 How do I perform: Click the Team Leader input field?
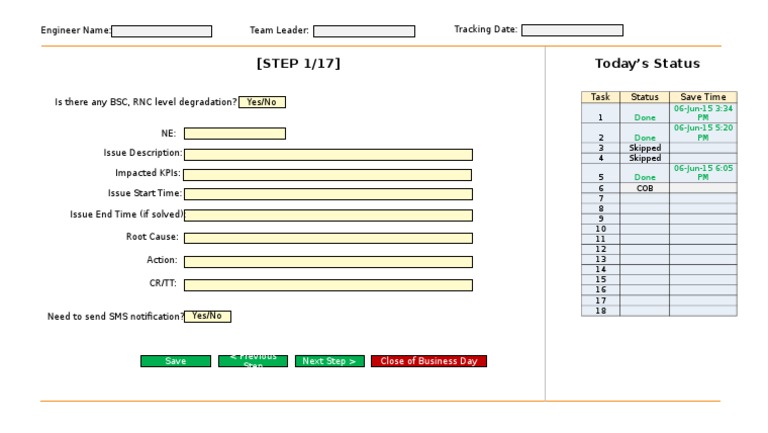(364, 31)
